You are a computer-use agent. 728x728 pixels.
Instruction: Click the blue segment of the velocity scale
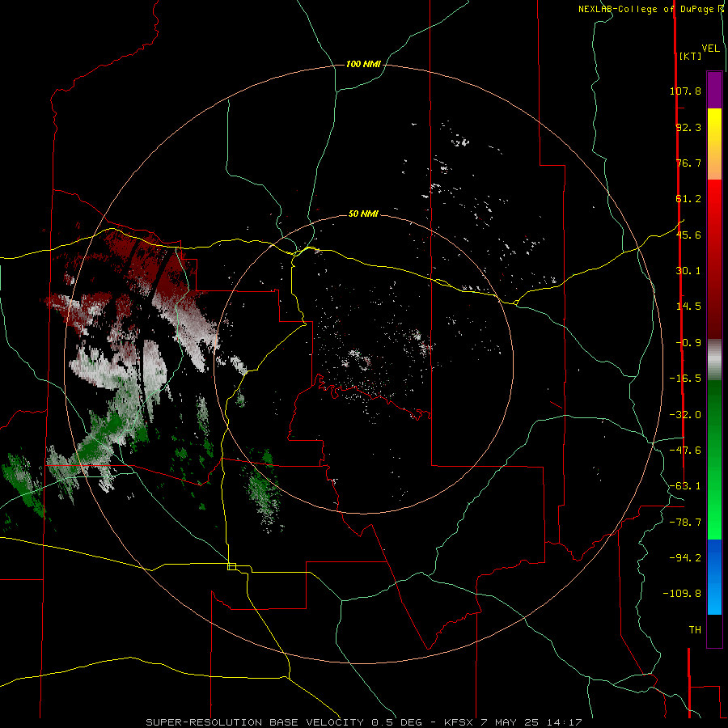(x=714, y=577)
